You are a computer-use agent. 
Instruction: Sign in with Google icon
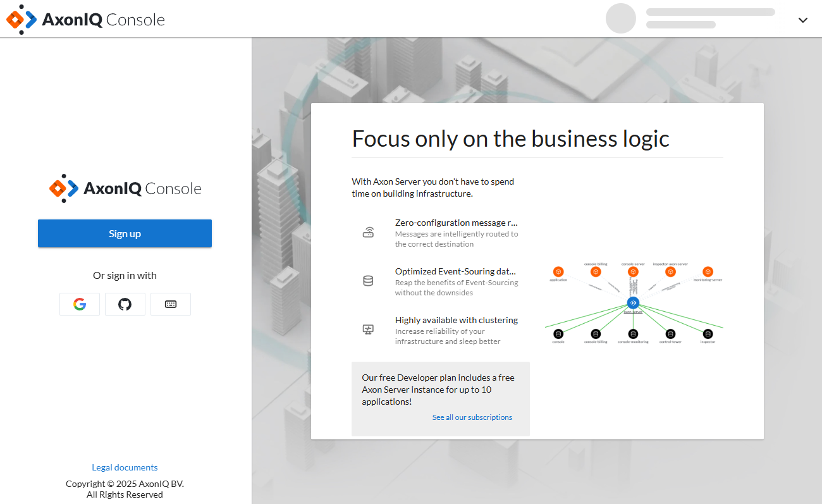[80, 304]
